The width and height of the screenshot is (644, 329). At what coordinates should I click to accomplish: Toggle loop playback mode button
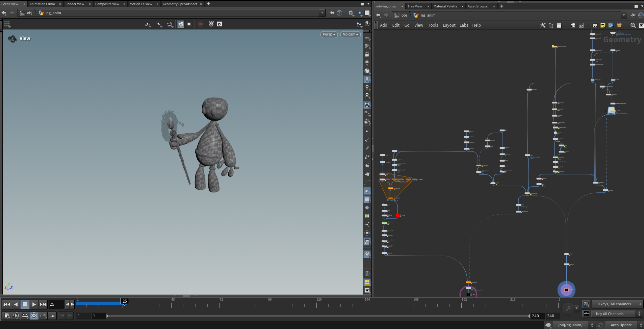[x=25, y=315]
